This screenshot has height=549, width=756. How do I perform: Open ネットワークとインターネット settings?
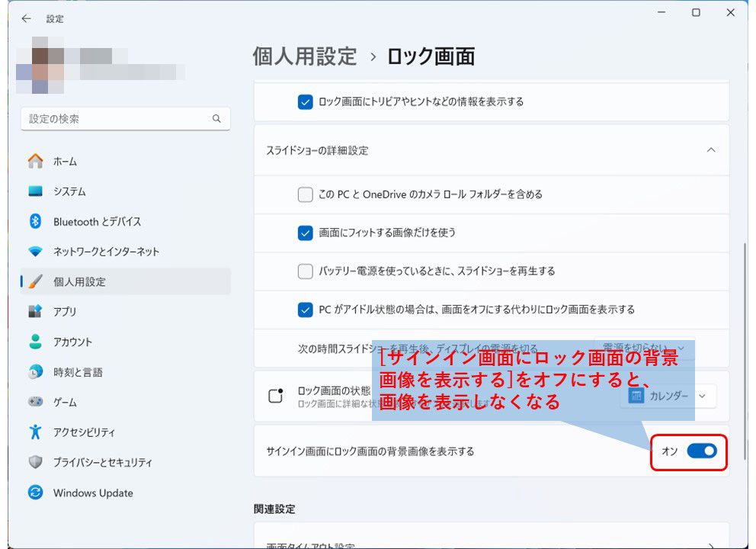coord(125,252)
